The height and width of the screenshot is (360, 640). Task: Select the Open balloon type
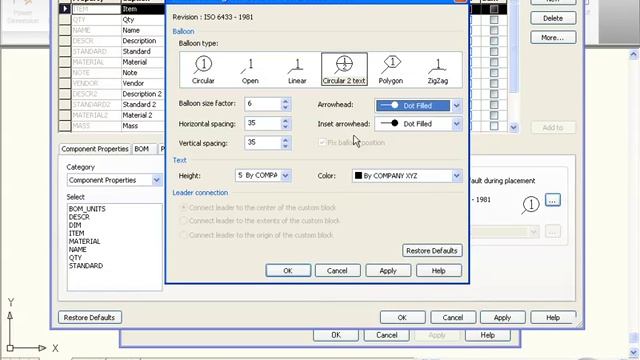pyautogui.click(x=250, y=69)
